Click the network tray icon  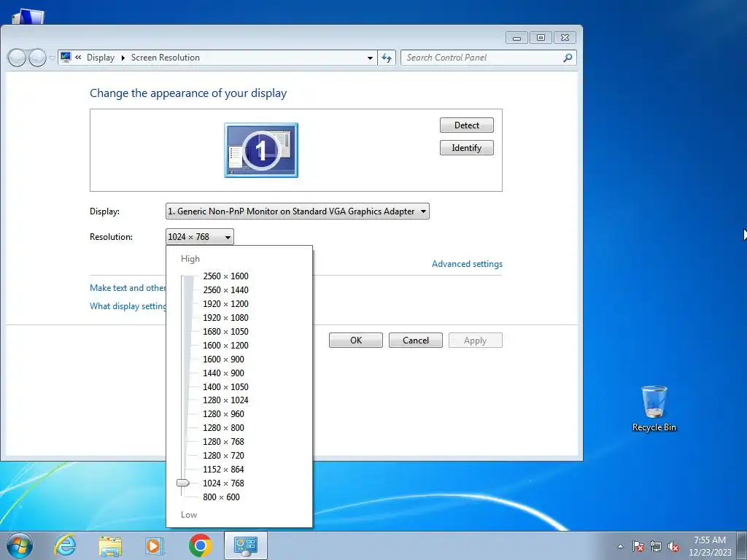(x=656, y=546)
